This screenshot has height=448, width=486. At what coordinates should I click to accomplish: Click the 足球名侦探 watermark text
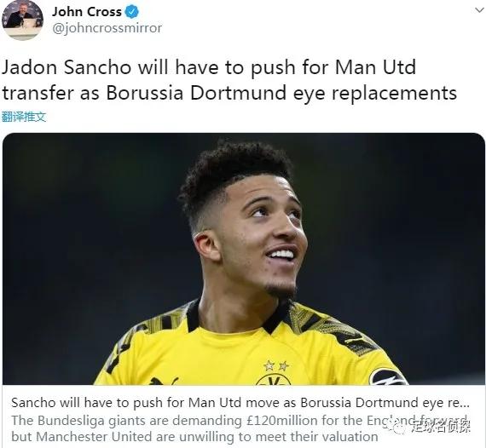pos(442,425)
